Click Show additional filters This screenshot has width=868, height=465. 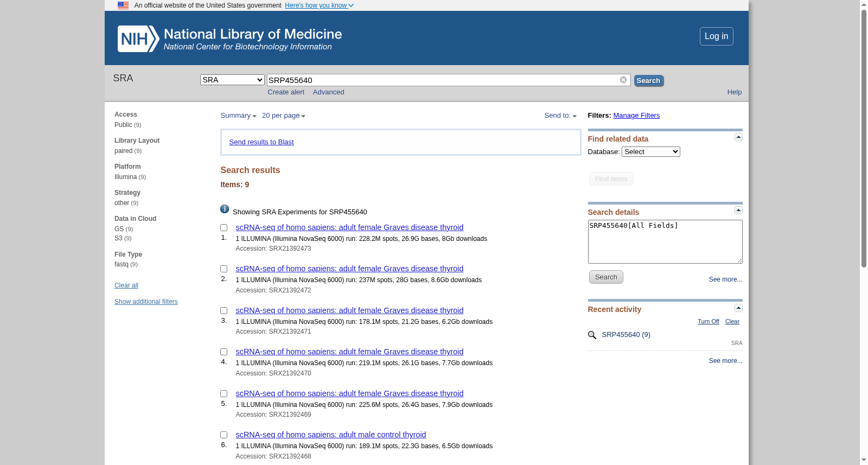(x=146, y=302)
